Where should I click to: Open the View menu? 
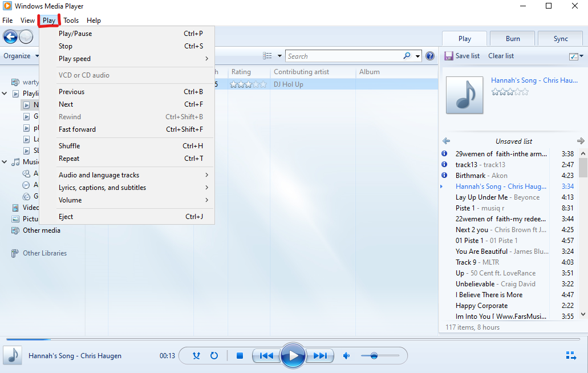click(27, 20)
